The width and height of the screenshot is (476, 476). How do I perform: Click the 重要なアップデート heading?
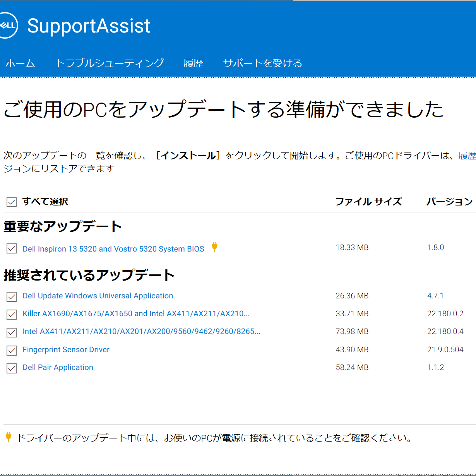point(63,226)
